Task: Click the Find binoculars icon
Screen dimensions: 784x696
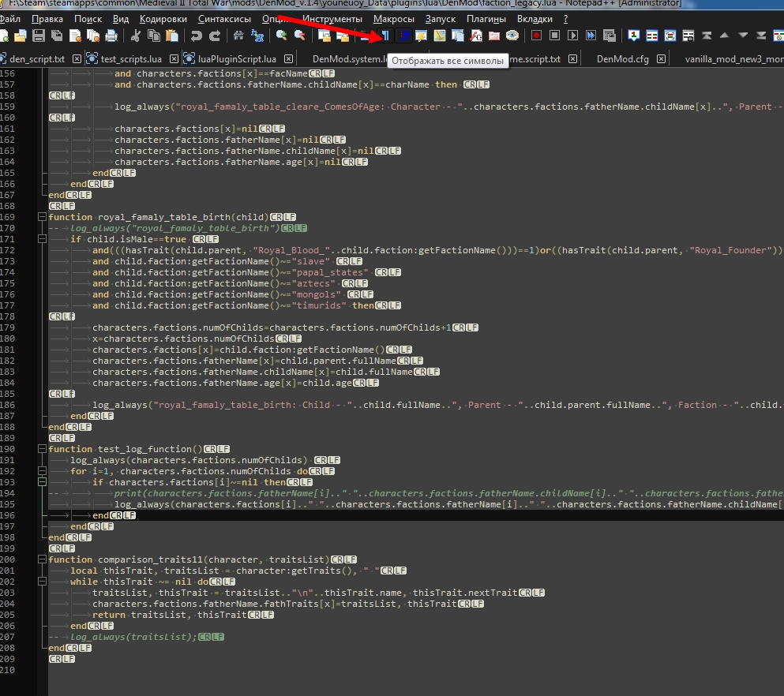Action: pos(238,36)
